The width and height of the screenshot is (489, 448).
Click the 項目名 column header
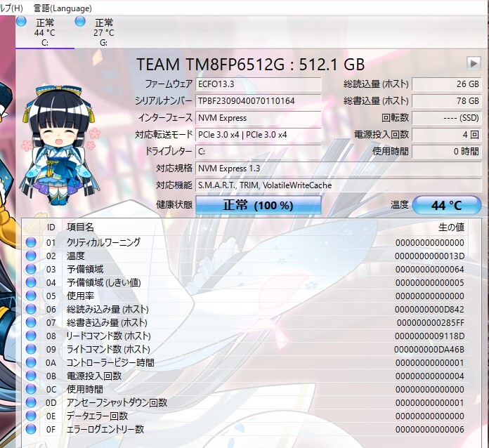[x=80, y=227]
